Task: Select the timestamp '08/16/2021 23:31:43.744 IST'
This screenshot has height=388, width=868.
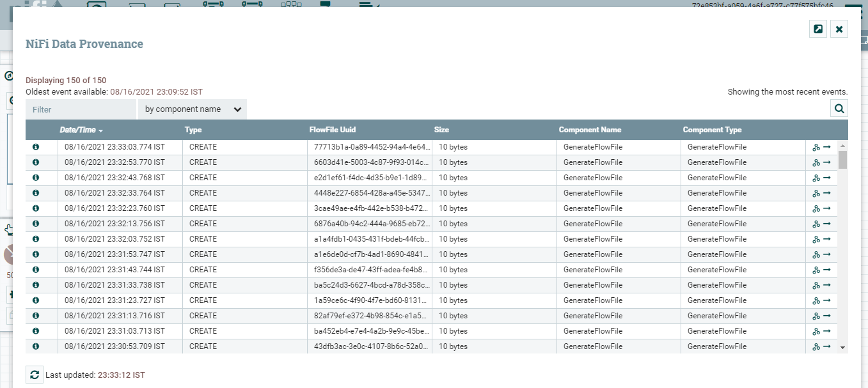Action: click(x=114, y=270)
